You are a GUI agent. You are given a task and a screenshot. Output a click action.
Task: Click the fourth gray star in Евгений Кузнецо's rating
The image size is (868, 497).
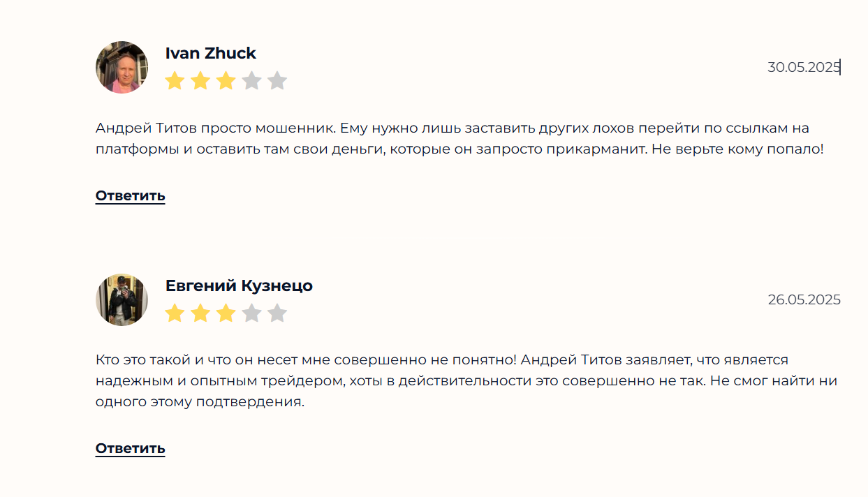(251, 313)
